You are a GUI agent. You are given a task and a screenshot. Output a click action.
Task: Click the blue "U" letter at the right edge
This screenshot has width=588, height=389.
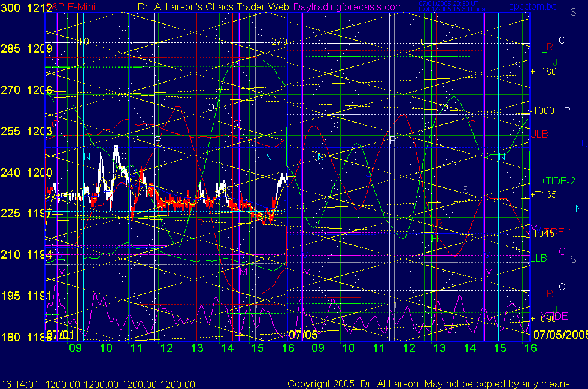(584, 144)
